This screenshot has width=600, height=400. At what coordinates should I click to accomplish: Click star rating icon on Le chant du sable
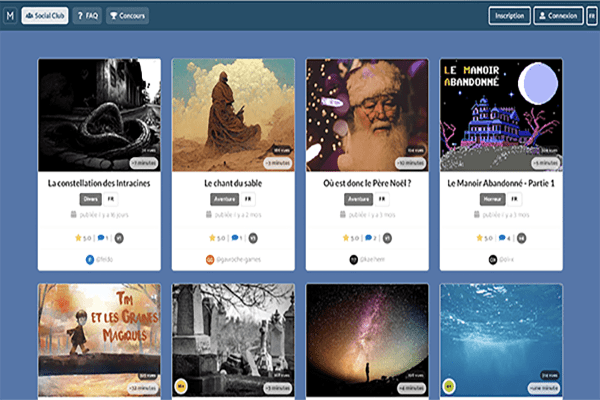[x=212, y=238]
